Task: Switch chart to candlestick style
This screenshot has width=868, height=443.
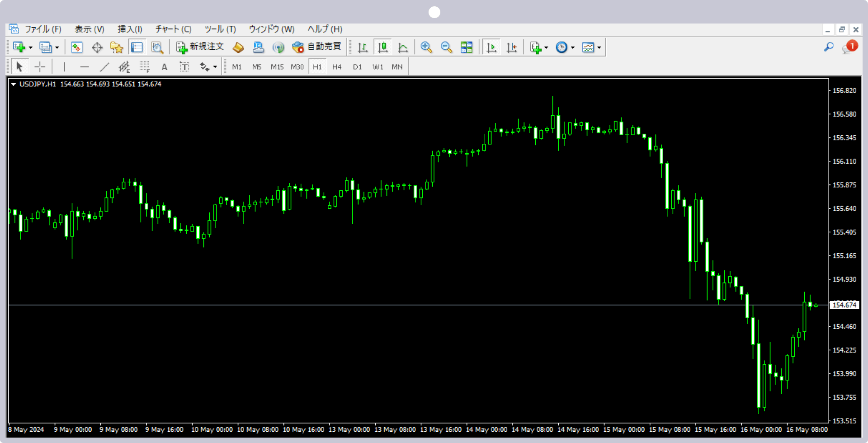Action: 383,47
